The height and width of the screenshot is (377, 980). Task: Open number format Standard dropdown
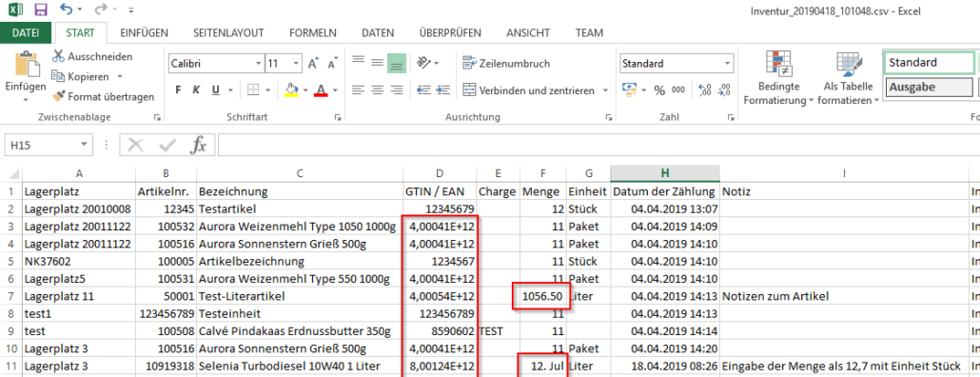(728, 63)
